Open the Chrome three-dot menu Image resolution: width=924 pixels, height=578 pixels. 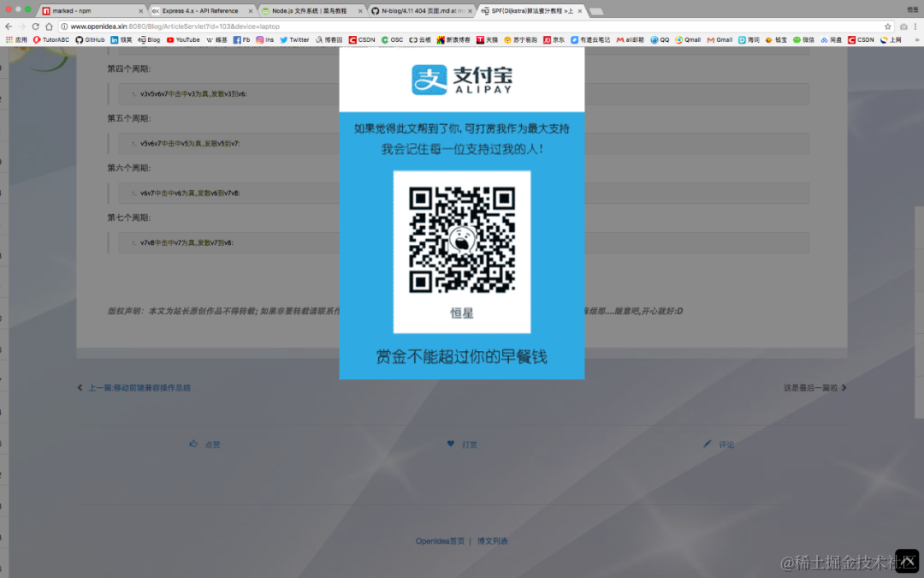coord(915,27)
